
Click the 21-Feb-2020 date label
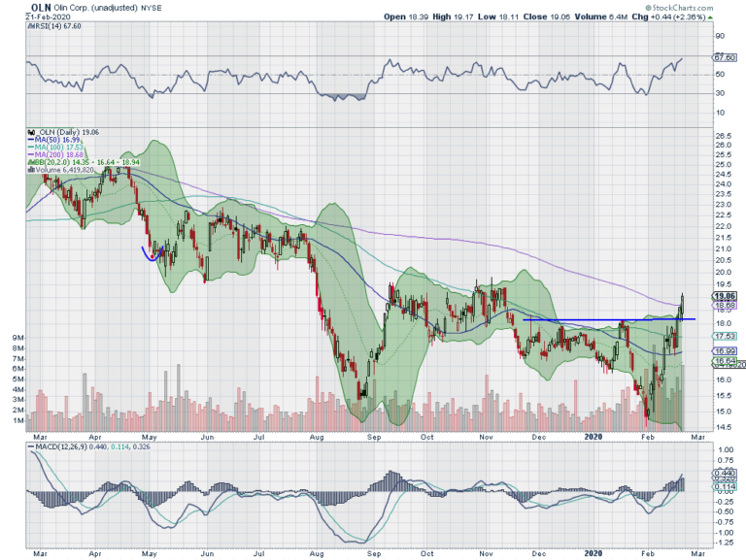[x=48, y=16]
